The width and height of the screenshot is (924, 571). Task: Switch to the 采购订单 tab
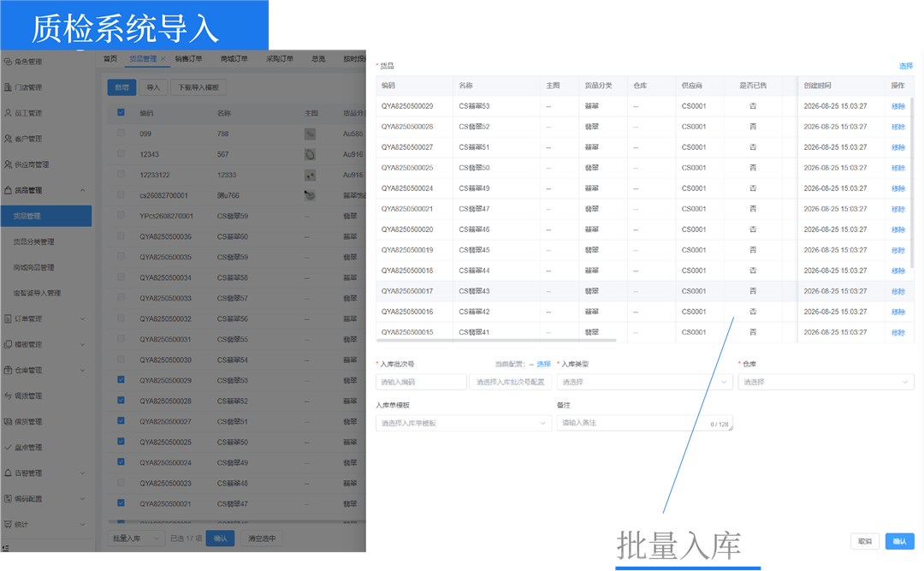pyautogui.click(x=279, y=58)
